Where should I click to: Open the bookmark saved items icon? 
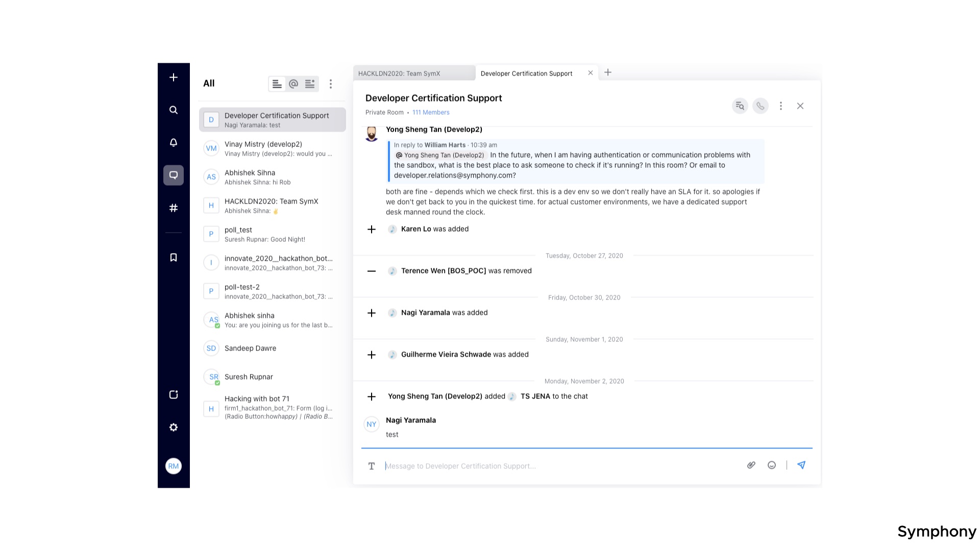click(174, 257)
